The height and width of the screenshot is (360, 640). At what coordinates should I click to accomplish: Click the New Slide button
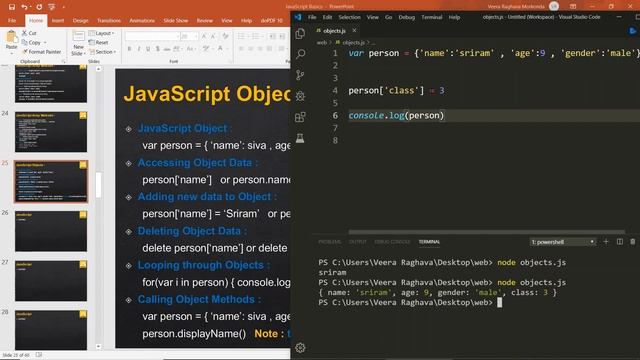pos(78,43)
